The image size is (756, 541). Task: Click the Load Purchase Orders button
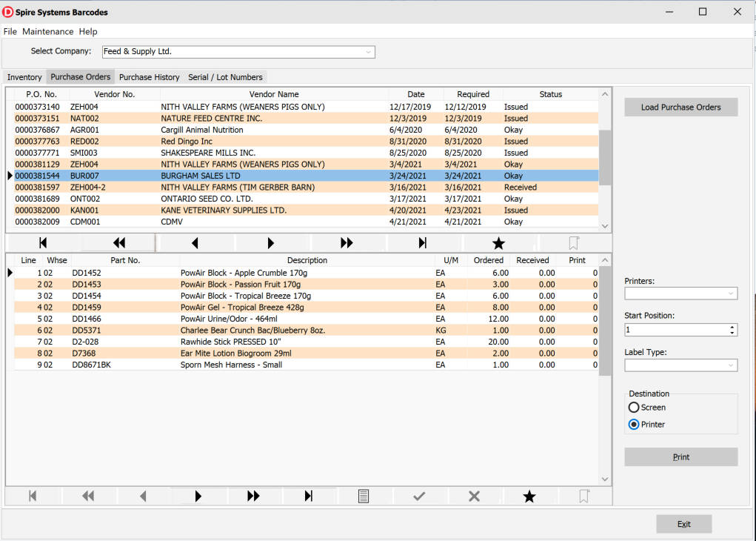coord(680,107)
